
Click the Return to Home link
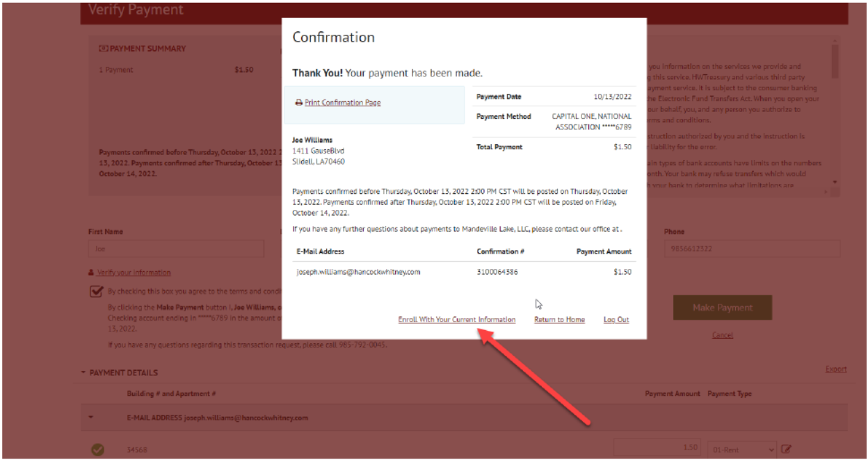point(559,320)
